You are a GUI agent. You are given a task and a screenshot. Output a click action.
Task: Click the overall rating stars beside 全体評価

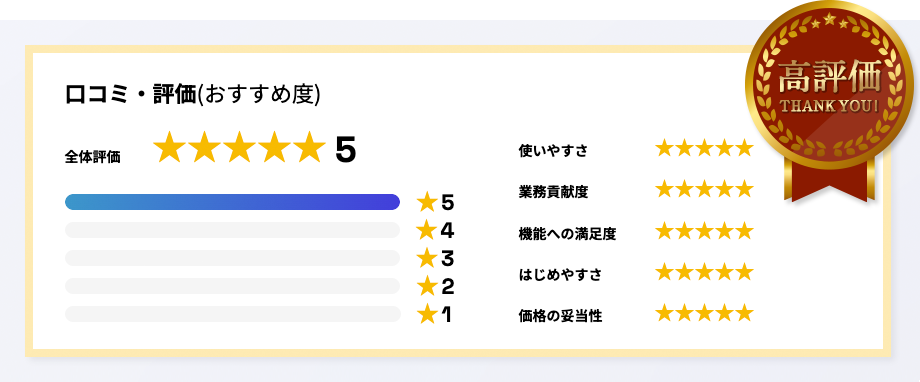239,147
